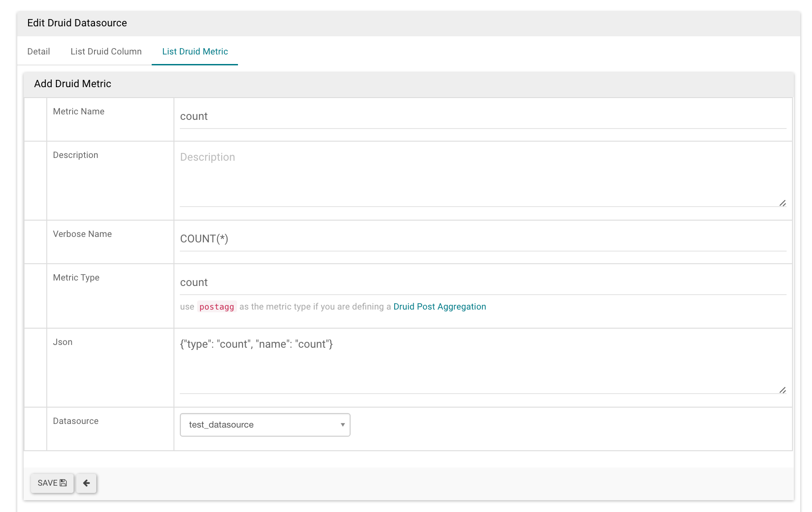Click the back arrow button
This screenshot has width=812, height=512.
tap(86, 483)
